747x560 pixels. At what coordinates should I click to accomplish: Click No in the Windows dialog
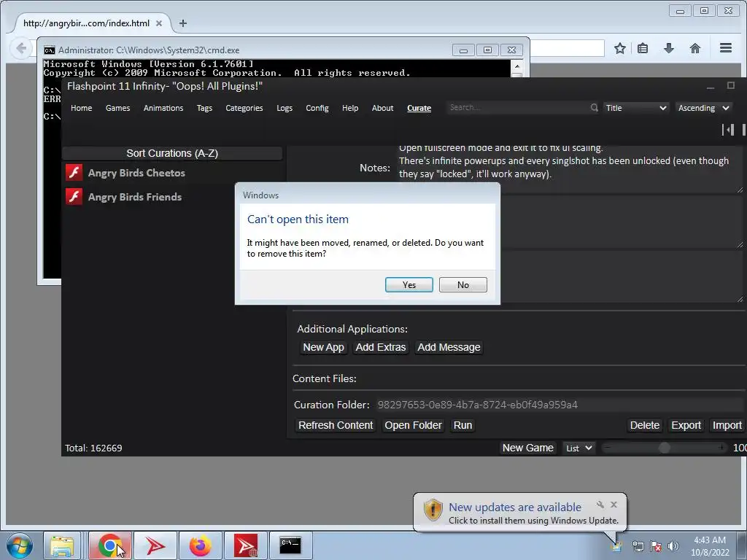(x=462, y=285)
